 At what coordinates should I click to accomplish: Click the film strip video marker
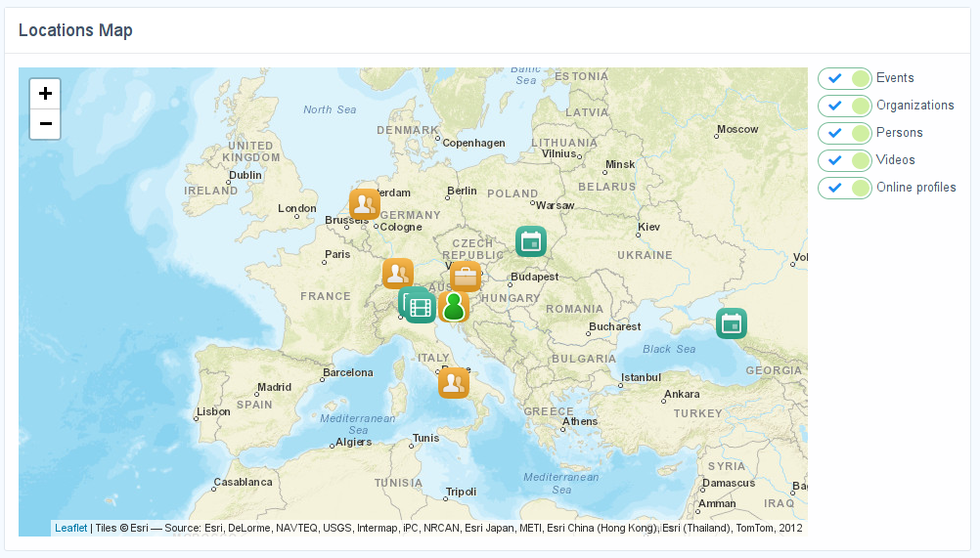(x=420, y=308)
